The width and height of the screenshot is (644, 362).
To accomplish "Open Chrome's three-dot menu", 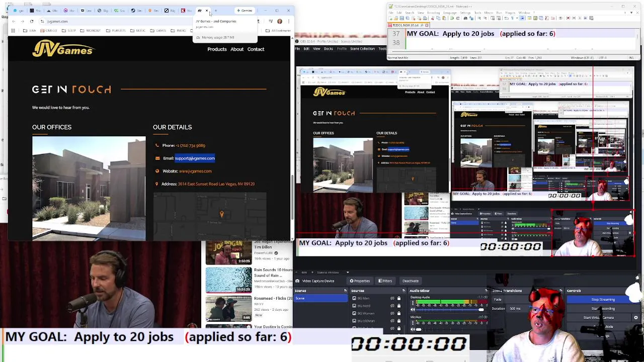I will coord(289,21).
